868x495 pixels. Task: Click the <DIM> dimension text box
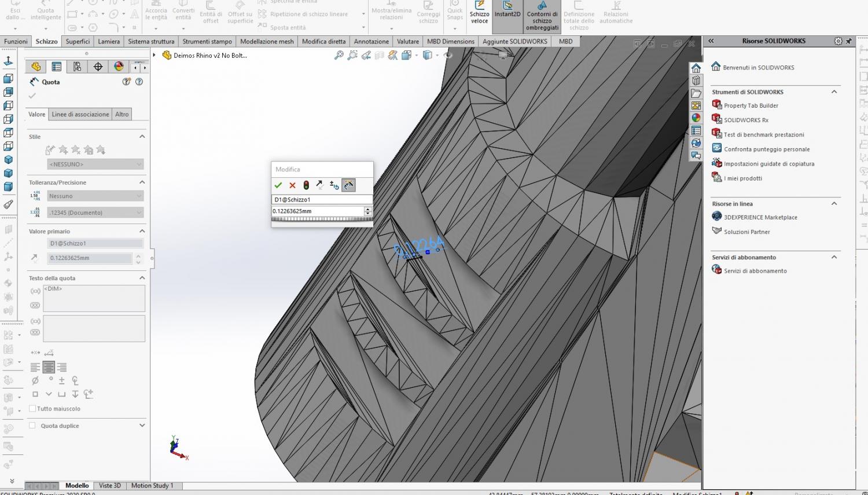94,298
